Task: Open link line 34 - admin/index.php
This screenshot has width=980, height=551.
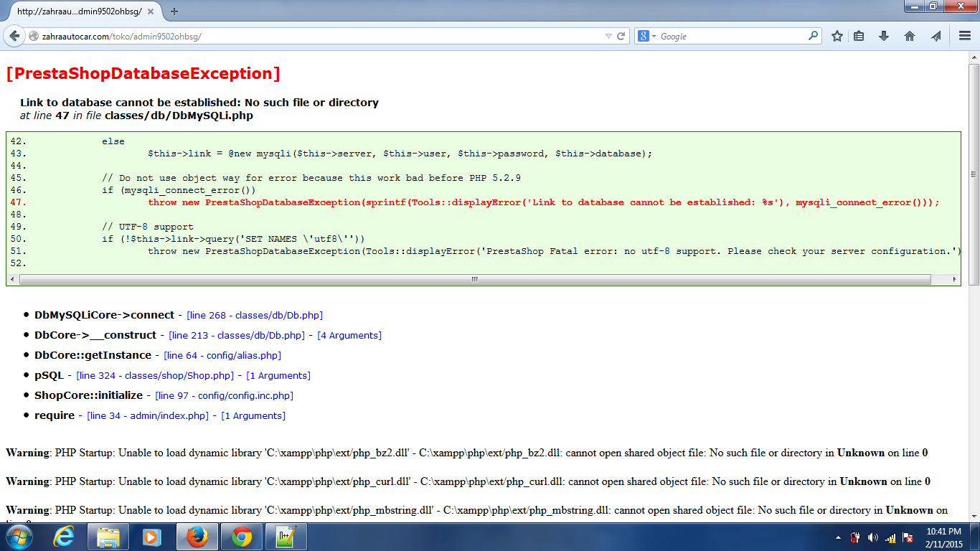Action: [148, 415]
